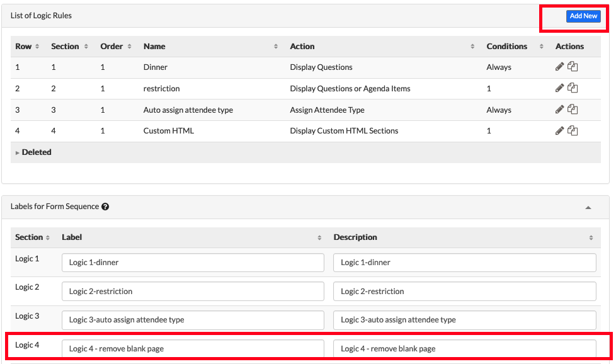Screen dimensions: 616x364
Task: Edit the restriction rule with pencil icon
Action: 559,88
